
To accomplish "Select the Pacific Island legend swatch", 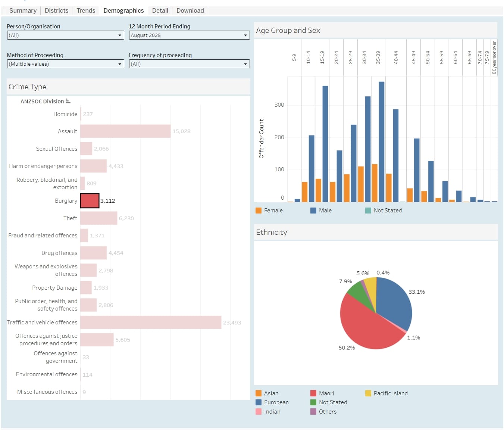I will pos(368,393).
